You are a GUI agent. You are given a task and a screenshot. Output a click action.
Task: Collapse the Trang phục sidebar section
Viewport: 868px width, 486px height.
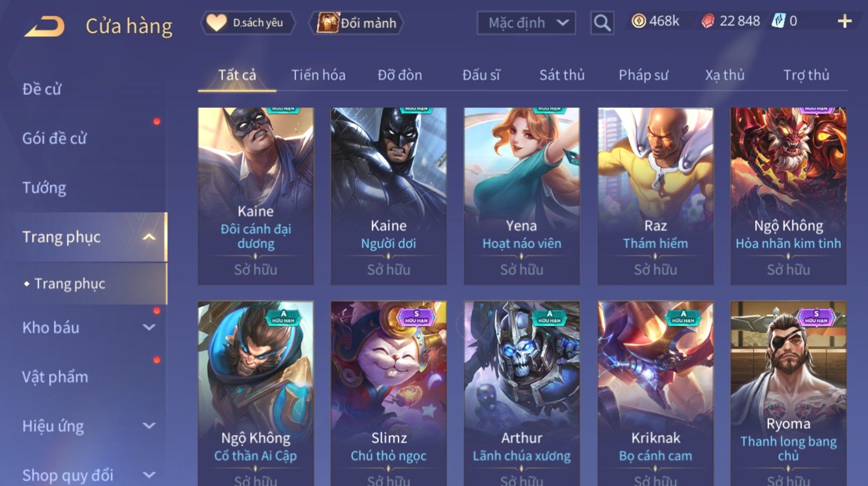pyautogui.click(x=149, y=237)
